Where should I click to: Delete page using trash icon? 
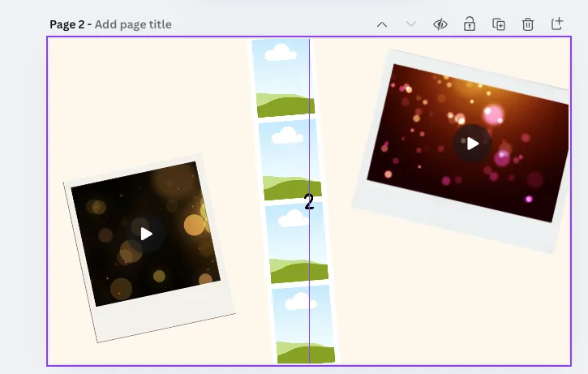pyautogui.click(x=528, y=24)
